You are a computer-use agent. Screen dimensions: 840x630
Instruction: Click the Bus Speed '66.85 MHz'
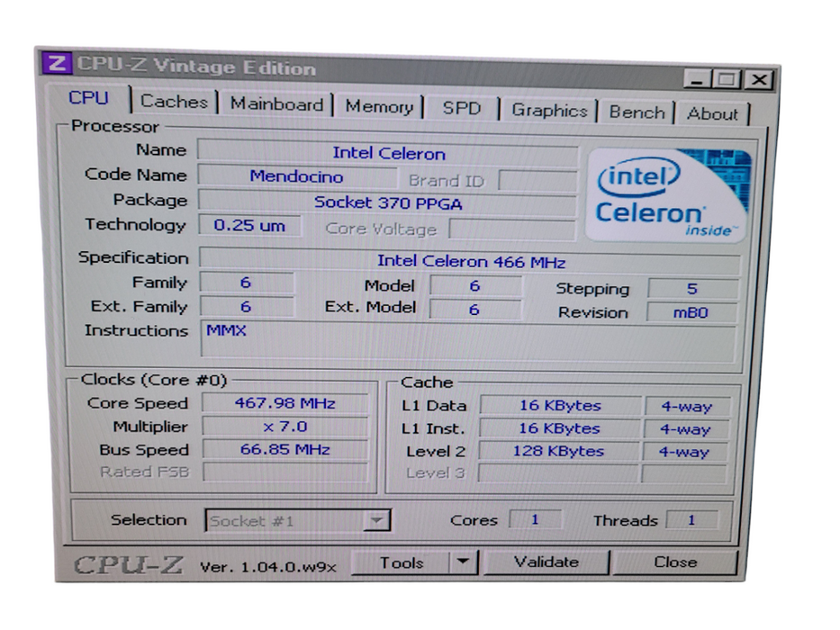285,449
